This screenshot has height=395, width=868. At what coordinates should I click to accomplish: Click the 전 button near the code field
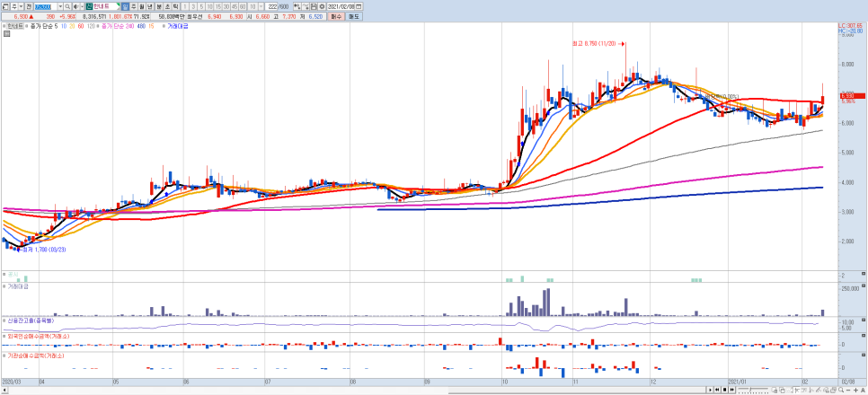29,6
